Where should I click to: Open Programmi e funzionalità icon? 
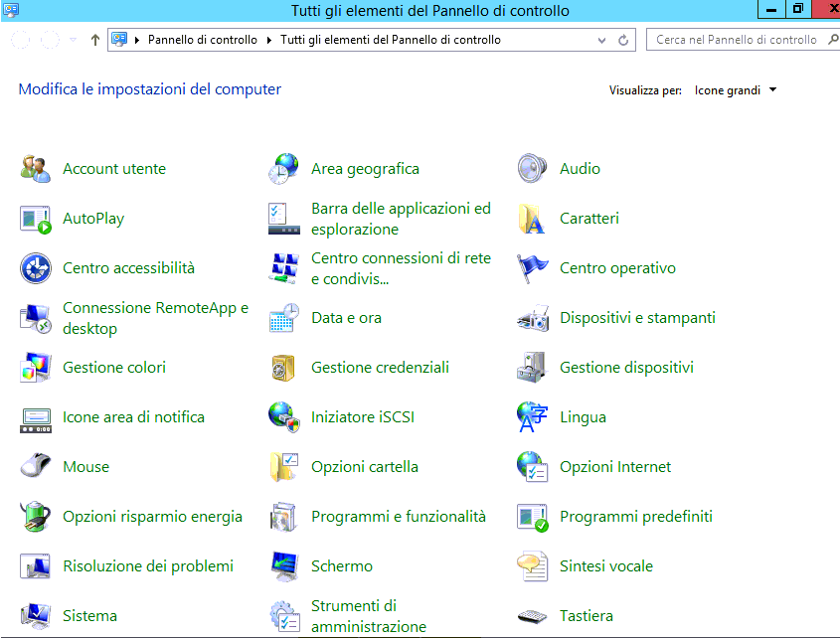[x=284, y=517]
